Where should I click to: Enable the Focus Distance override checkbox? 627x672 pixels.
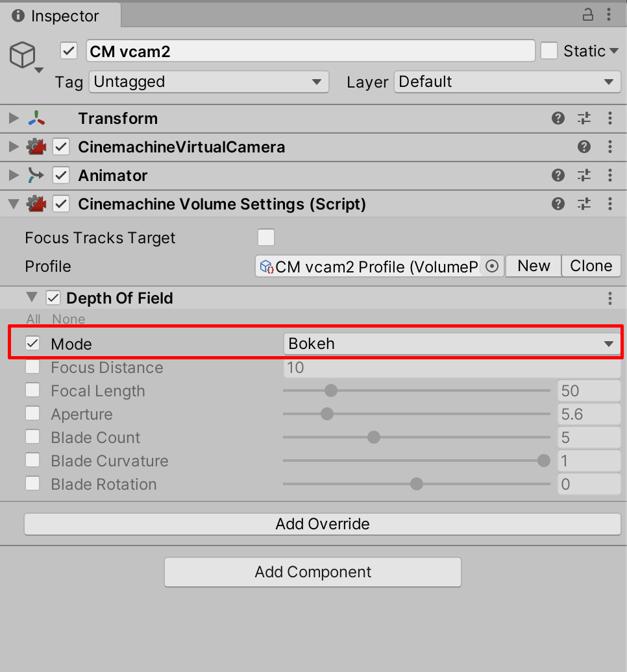pyautogui.click(x=32, y=368)
